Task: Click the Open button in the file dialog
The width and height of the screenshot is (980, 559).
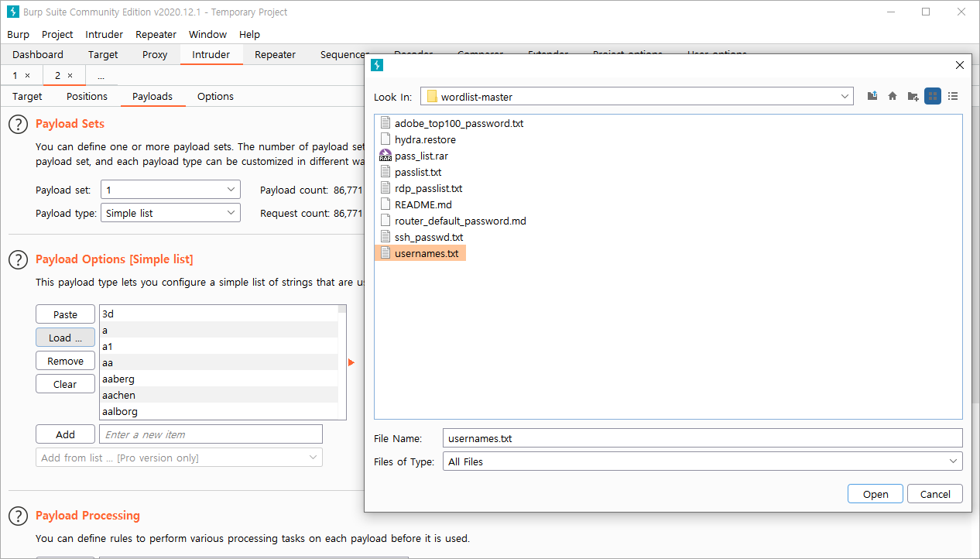Action: point(875,494)
